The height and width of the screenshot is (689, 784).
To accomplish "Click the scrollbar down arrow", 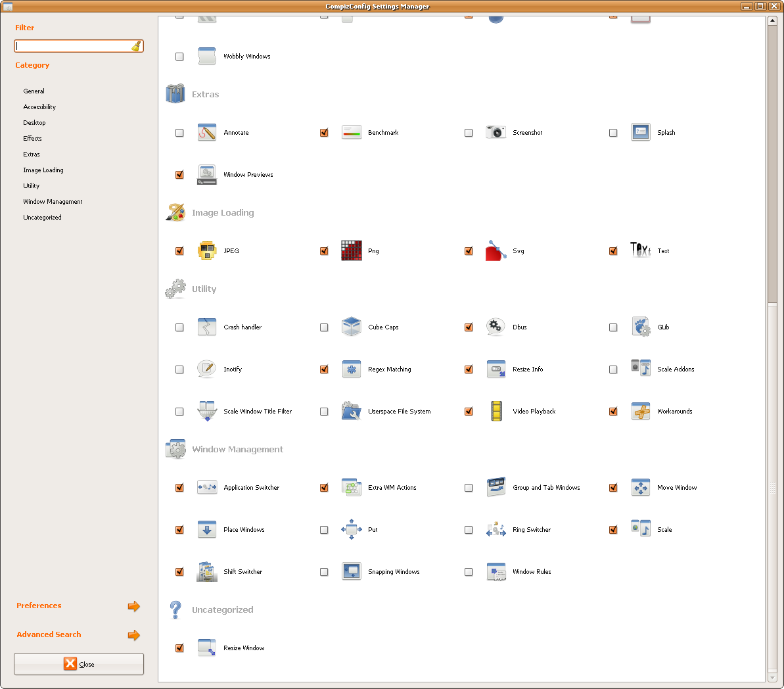I will (x=773, y=677).
